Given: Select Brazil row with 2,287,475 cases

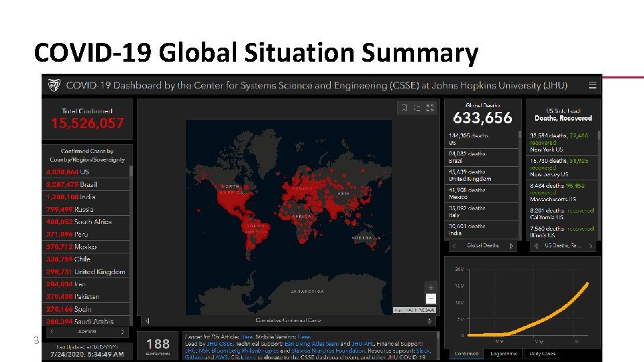Looking at the screenshot, I should coord(86,185).
